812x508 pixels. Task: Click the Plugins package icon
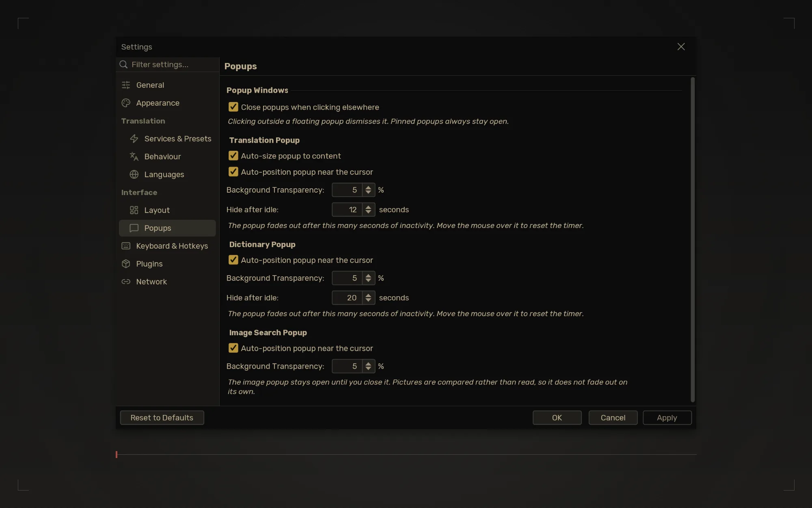[x=126, y=264]
